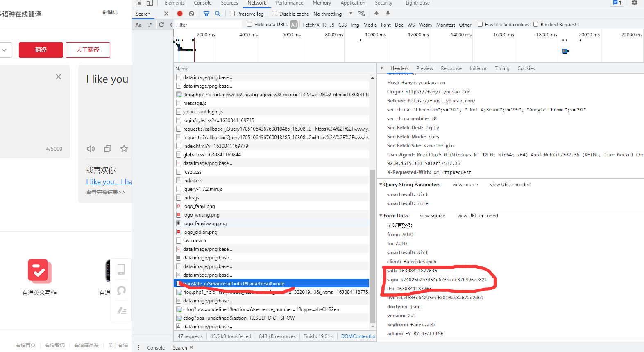The image size is (644, 352).
Task: Click the 有道首页 footer link
Action: click(25, 345)
